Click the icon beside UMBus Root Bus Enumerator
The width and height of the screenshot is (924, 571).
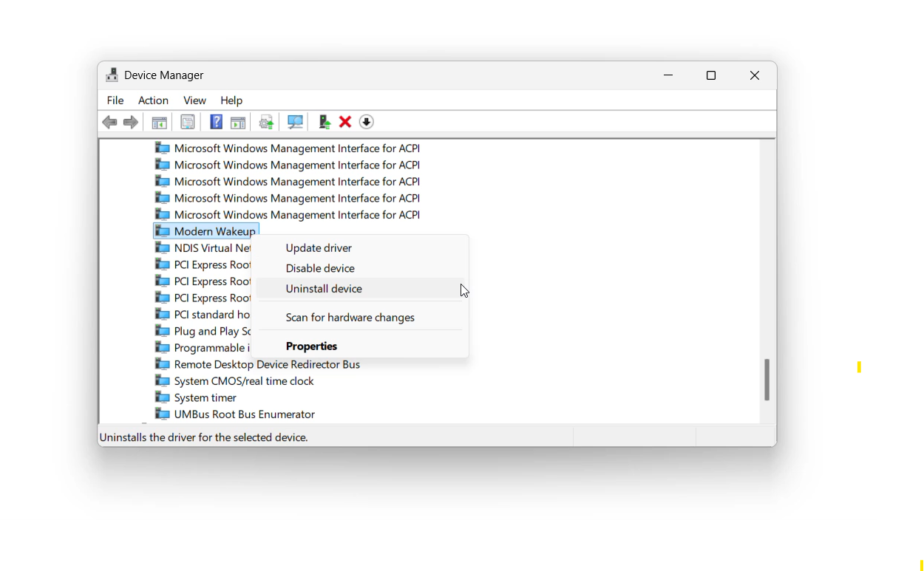(163, 414)
